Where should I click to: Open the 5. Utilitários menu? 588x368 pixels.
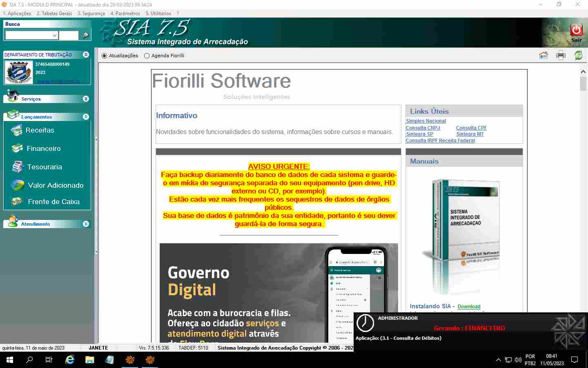158,13
